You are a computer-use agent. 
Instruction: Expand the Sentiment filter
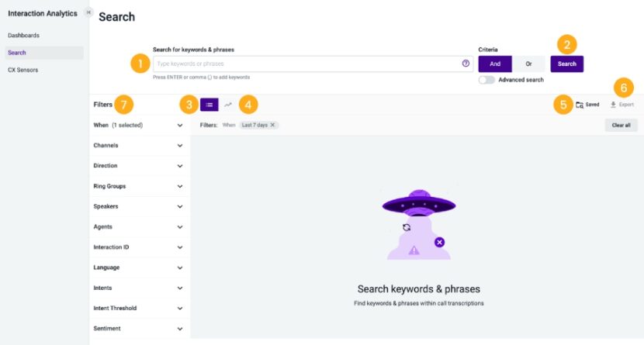tap(138, 329)
